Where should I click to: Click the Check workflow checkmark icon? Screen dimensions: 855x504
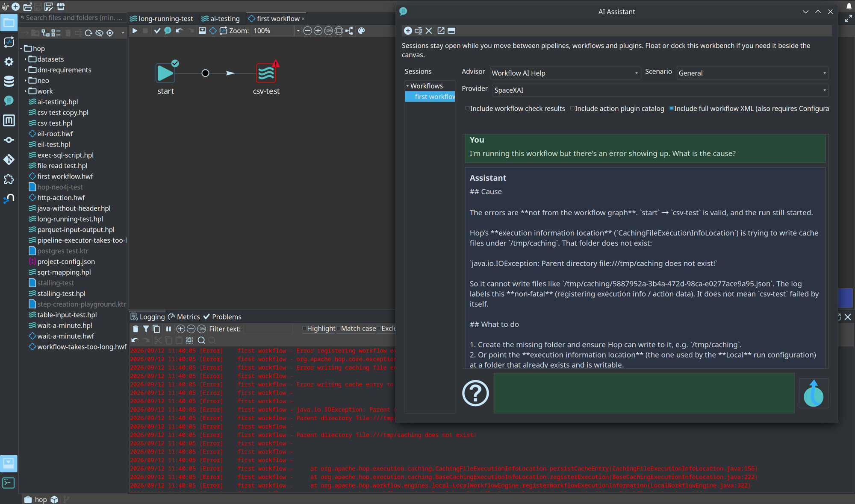coord(157,31)
